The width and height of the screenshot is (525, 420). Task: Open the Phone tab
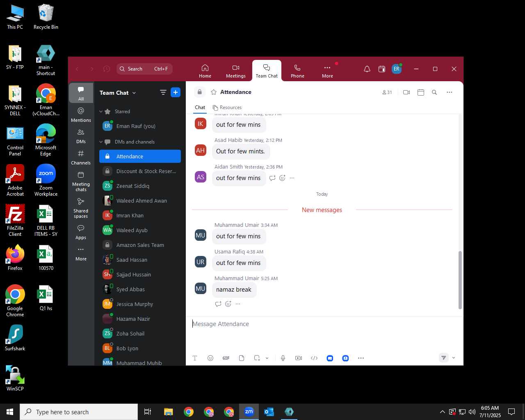click(x=297, y=71)
